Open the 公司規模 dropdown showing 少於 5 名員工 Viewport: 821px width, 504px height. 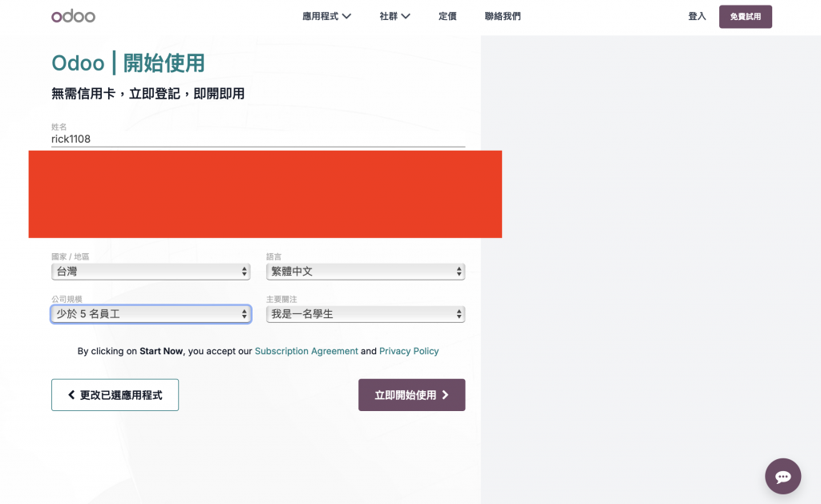click(x=151, y=314)
